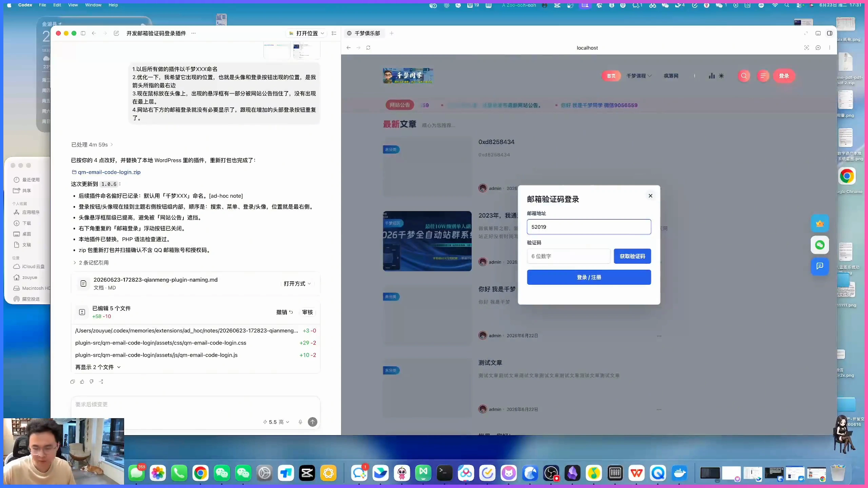The width and height of the screenshot is (868, 488).
Task: Open the Window menu
Action: point(93,5)
